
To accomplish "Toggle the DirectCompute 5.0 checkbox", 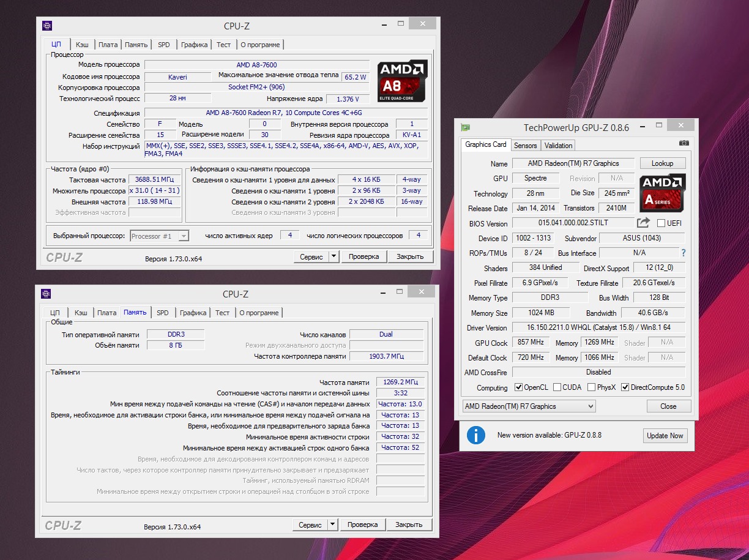I will [625, 387].
